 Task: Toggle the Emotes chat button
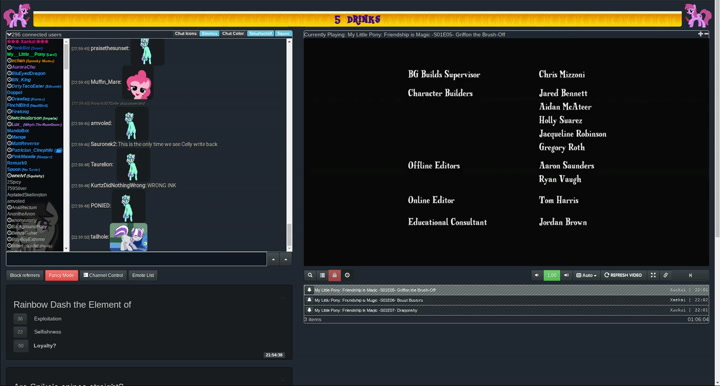click(x=209, y=34)
